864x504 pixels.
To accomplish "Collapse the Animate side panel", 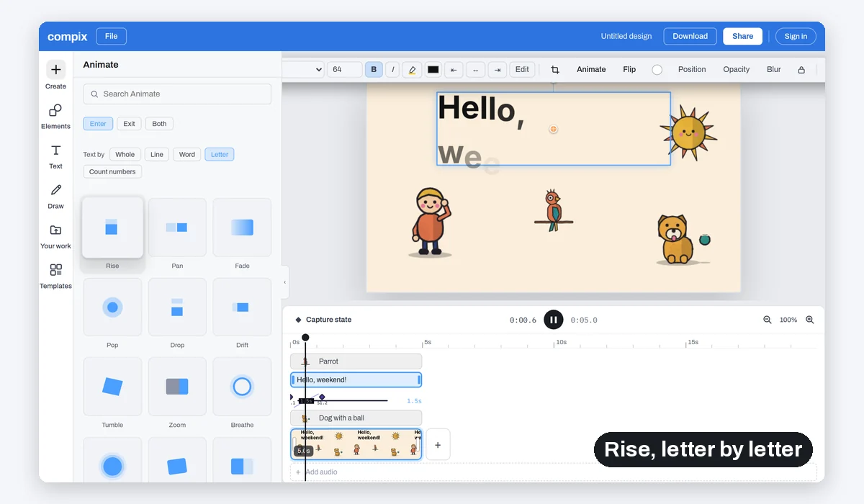I will tap(284, 282).
